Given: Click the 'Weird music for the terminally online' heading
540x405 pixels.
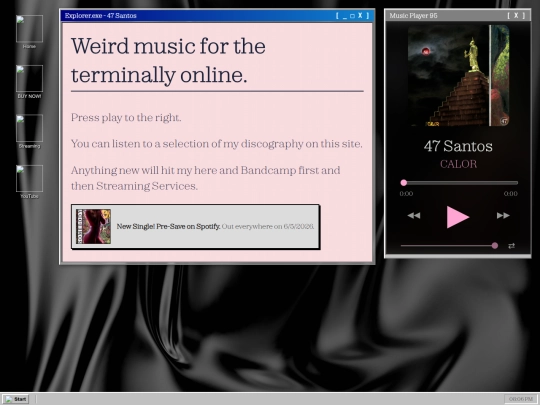Looking at the screenshot, I should point(168,60).
